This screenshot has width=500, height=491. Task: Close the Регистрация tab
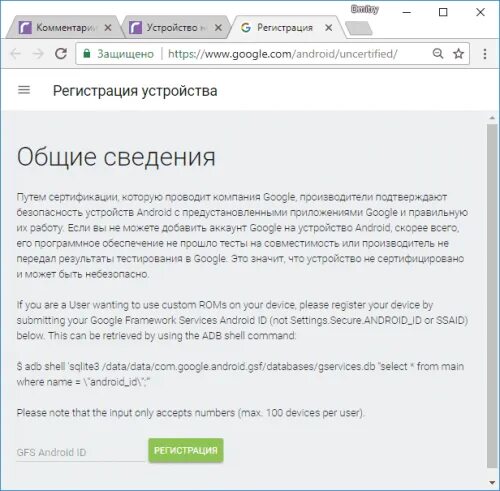coord(329,28)
